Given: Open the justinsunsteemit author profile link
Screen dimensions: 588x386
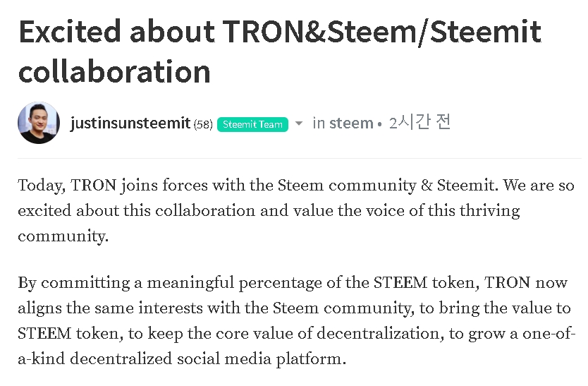Looking at the screenshot, I should (x=131, y=123).
